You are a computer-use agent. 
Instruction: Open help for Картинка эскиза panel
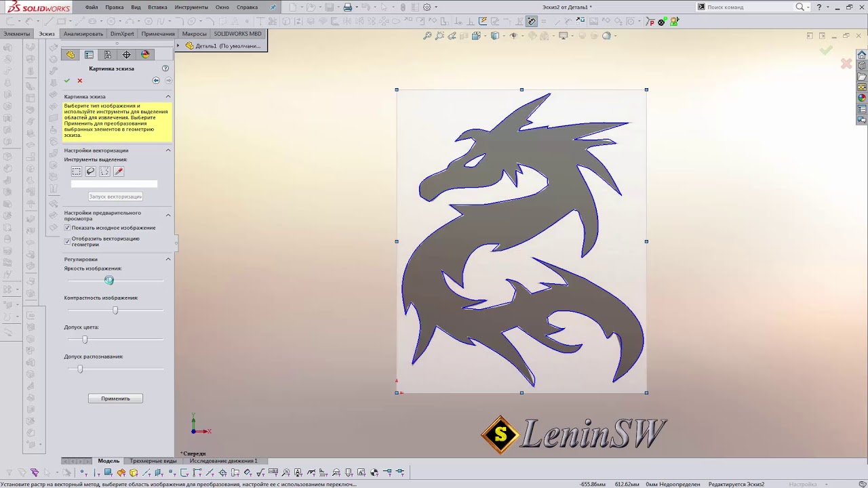point(165,68)
